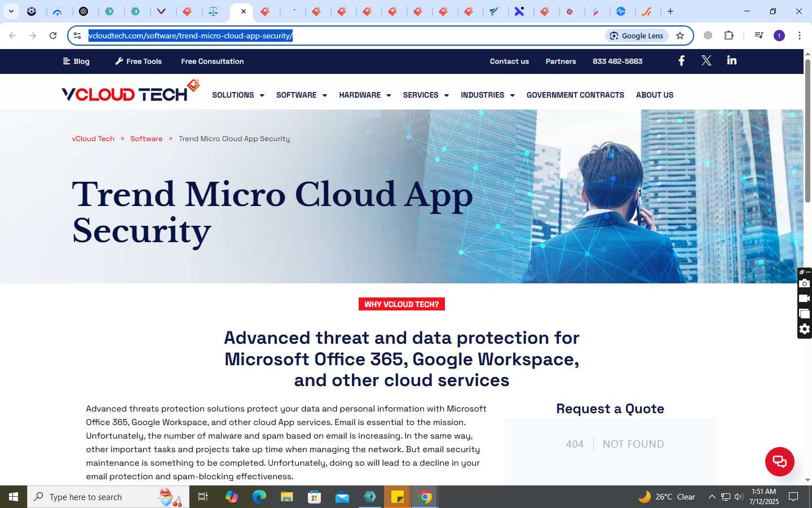The height and width of the screenshot is (508, 812).
Task: Take a screenshot with the camera icon
Action: coord(805,283)
